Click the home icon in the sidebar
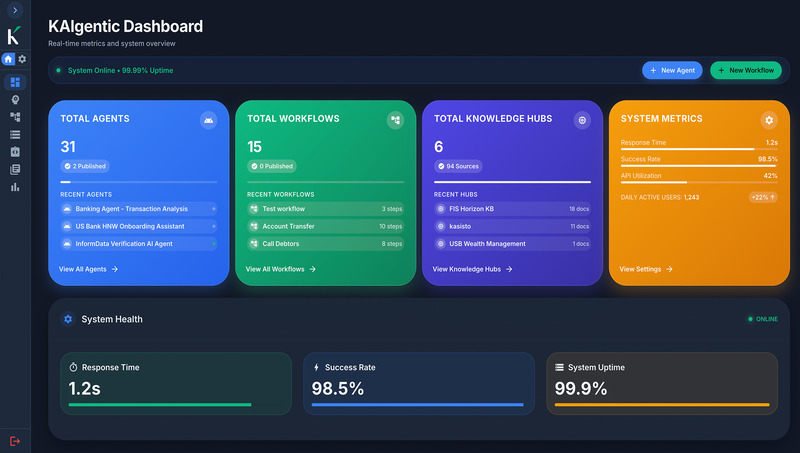Image resolution: width=800 pixels, height=453 pixels. coord(9,59)
